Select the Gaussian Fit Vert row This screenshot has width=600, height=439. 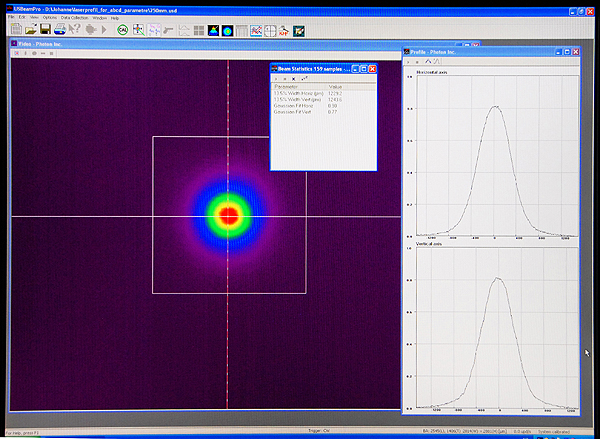(x=296, y=111)
